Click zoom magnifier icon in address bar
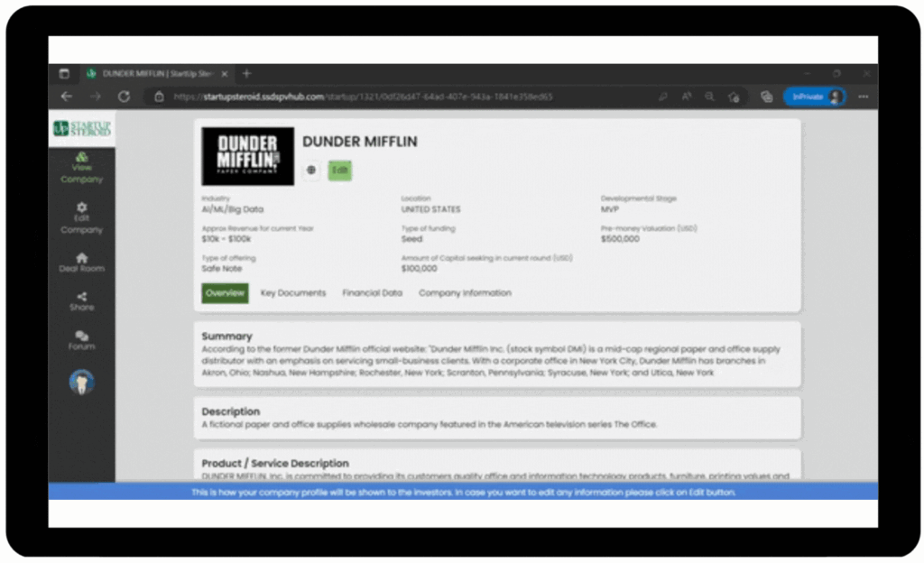The image size is (924, 563). pos(709,97)
